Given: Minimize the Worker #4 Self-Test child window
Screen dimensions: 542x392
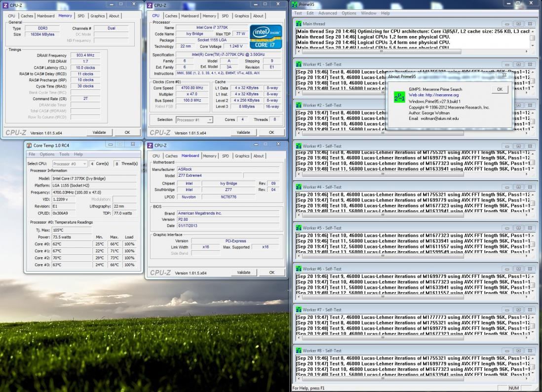Looking at the screenshot, I should (507, 187).
